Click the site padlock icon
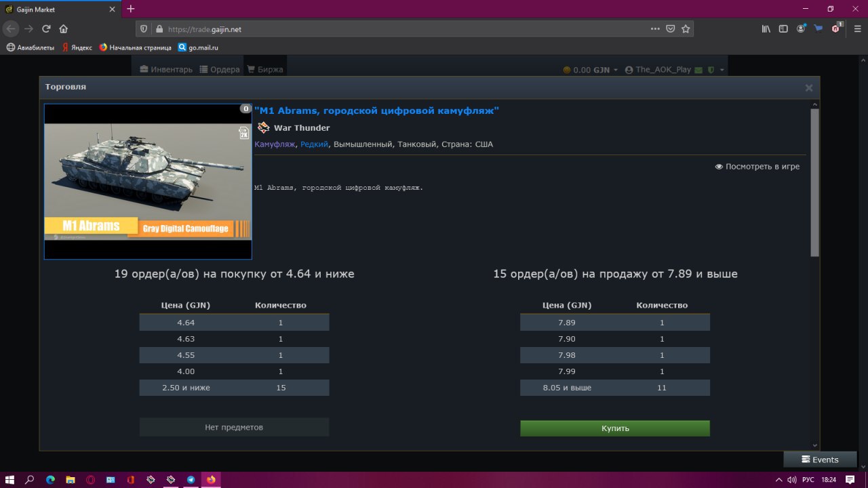The image size is (868, 488). (x=159, y=29)
